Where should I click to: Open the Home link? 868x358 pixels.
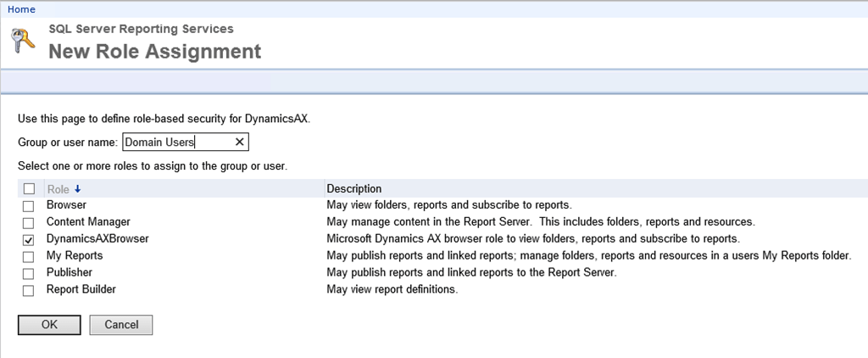point(21,9)
